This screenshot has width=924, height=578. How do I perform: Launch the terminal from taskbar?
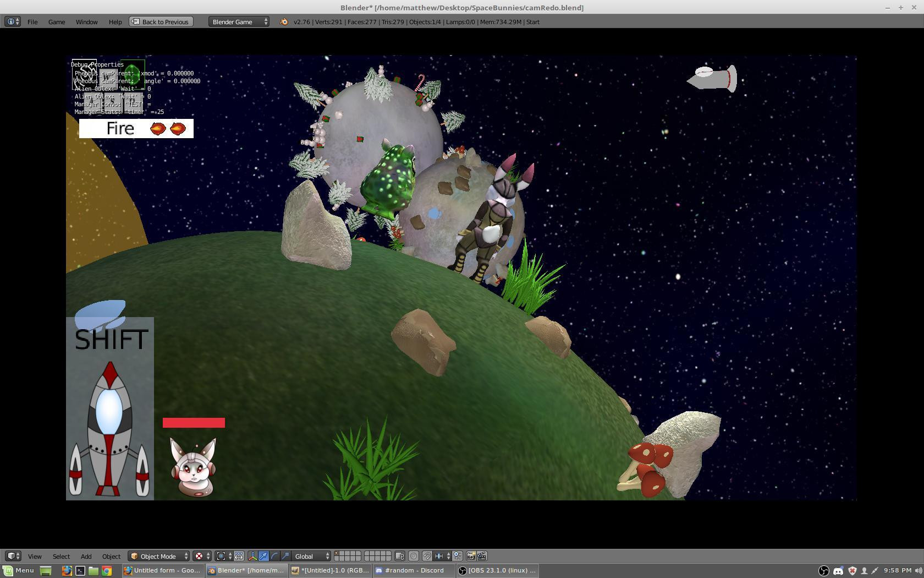(80, 571)
